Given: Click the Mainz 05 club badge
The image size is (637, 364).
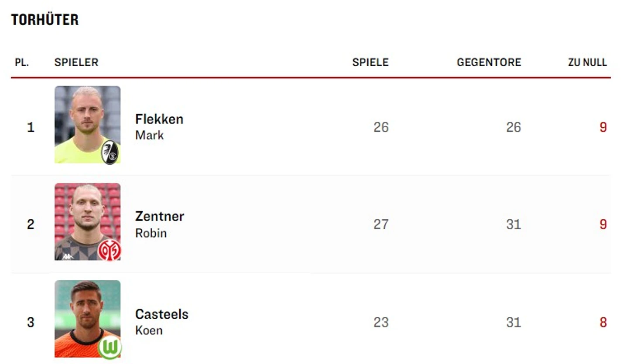Looking at the screenshot, I should (x=109, y=250).
